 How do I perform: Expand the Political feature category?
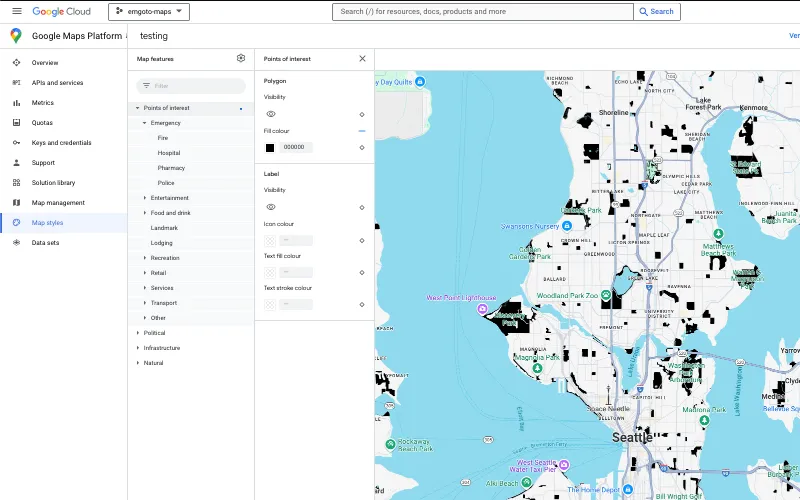click(138, 333)
